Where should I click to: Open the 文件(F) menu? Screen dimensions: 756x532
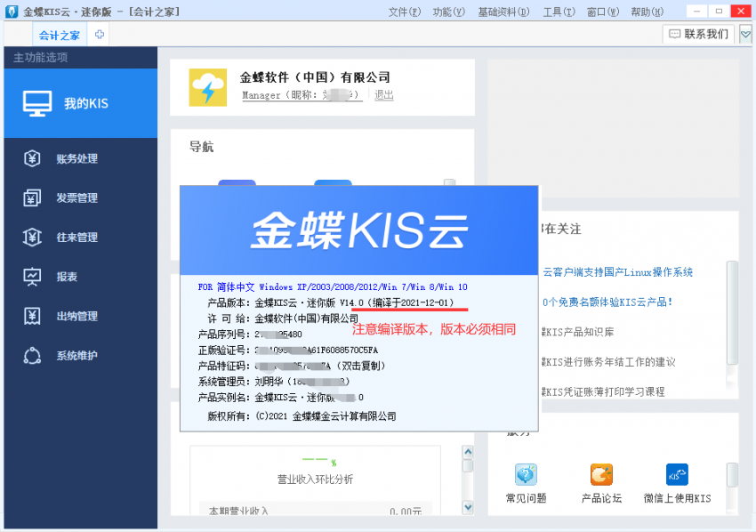coord(405,12)
